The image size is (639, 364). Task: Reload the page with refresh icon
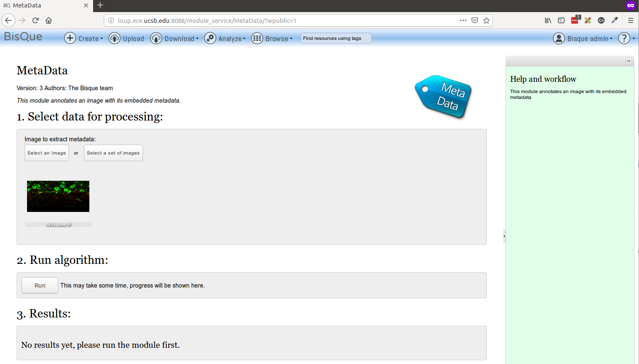pyautogui.click(x=35, y=20)
